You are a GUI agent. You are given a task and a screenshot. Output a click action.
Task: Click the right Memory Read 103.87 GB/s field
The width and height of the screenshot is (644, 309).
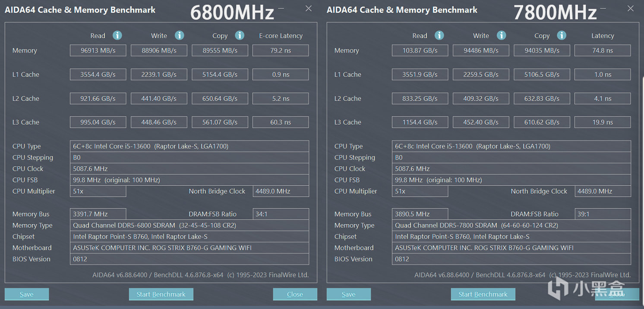[420, 50]
